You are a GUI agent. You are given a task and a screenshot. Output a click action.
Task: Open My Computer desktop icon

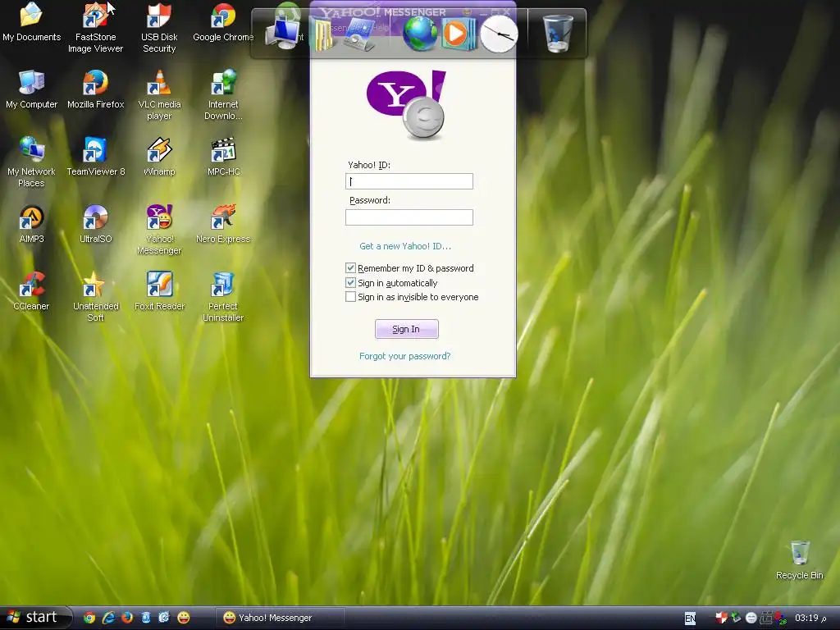coord(31,89)
